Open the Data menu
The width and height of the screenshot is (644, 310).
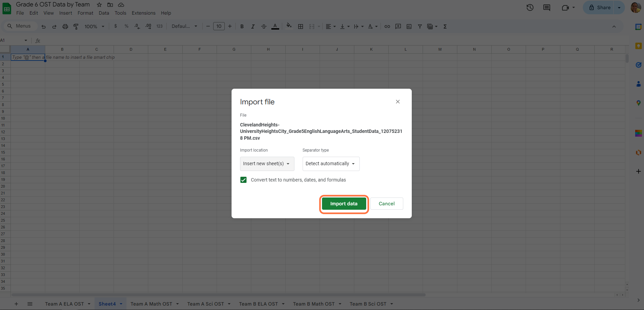104,13
